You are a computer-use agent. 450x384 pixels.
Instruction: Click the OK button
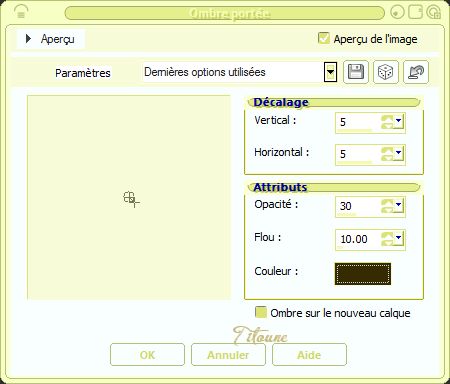pos(147,355)
